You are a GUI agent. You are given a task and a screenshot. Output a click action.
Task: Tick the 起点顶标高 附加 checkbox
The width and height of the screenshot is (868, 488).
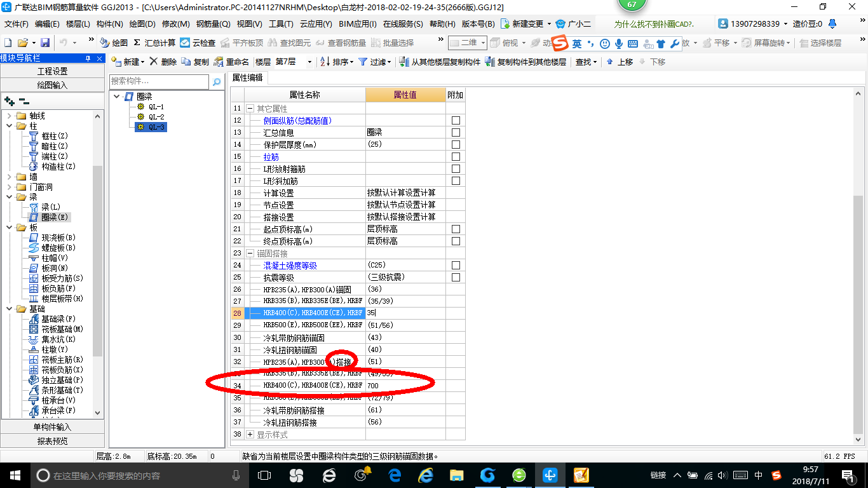[x=456, y=229]
